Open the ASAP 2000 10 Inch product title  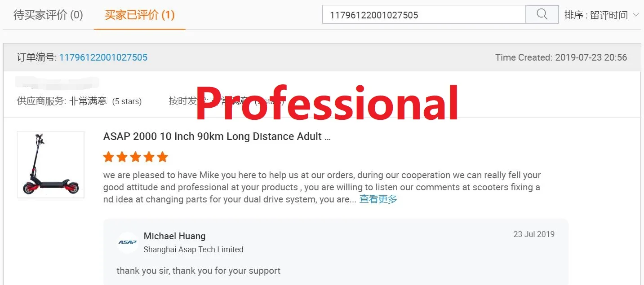pyautogui.click(x=217, y=136)
